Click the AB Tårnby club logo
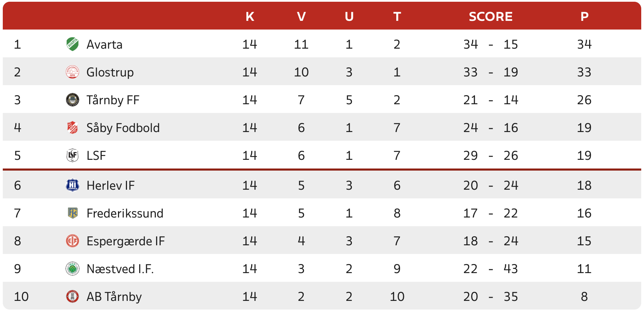Screen dimensions: 644x312 point(73,296)
